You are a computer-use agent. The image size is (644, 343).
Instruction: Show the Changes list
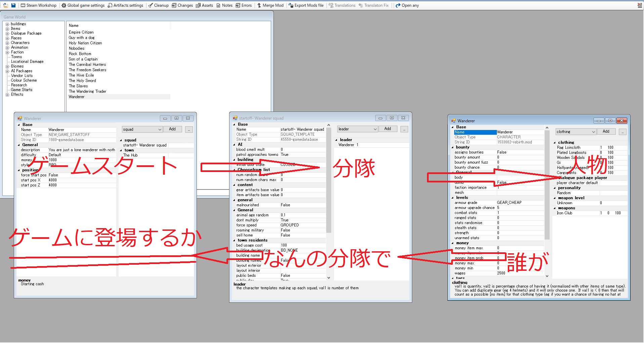(x=182, y=5)
